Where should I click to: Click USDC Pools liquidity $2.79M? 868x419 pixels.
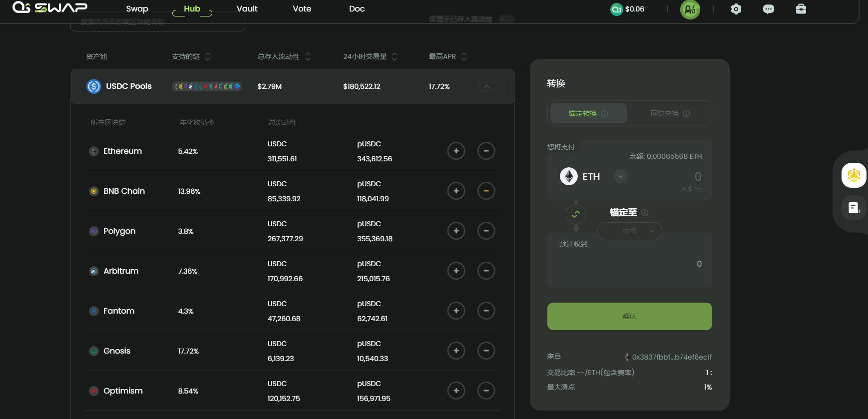(x=270, y=86)
